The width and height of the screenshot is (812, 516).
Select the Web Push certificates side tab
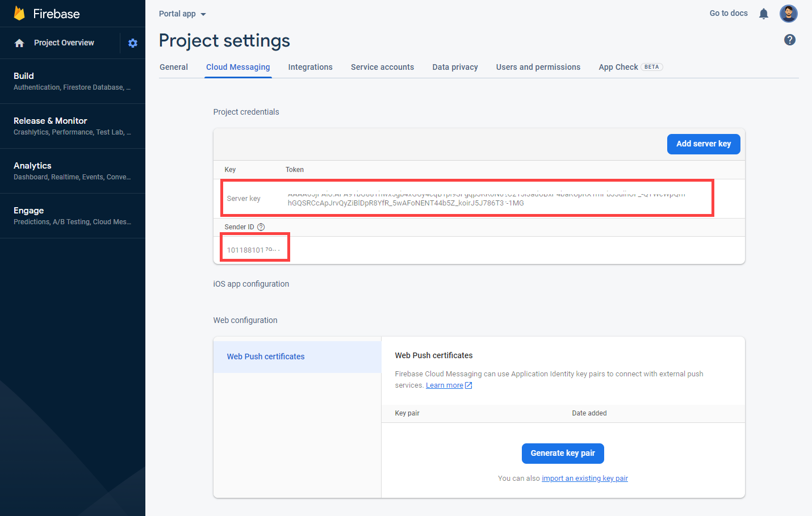pyautogui.click(x=297, y=356)
